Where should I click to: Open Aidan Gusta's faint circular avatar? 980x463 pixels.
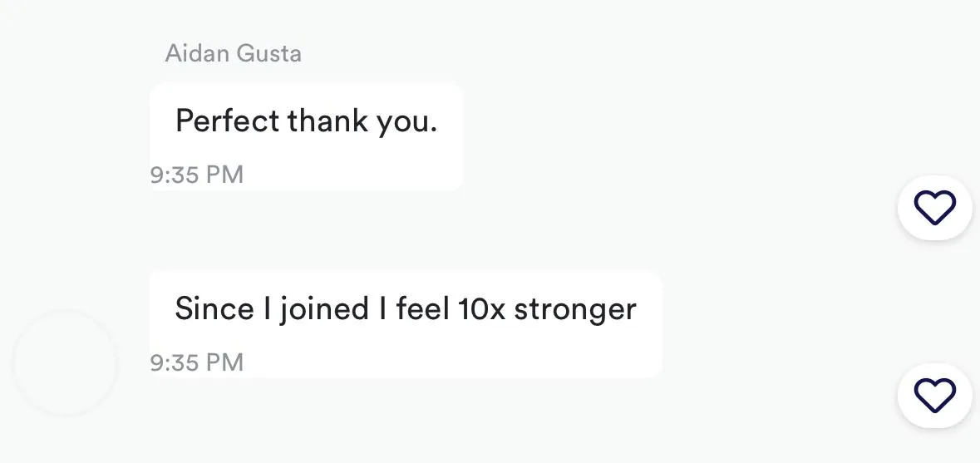(x=65, y=362)
